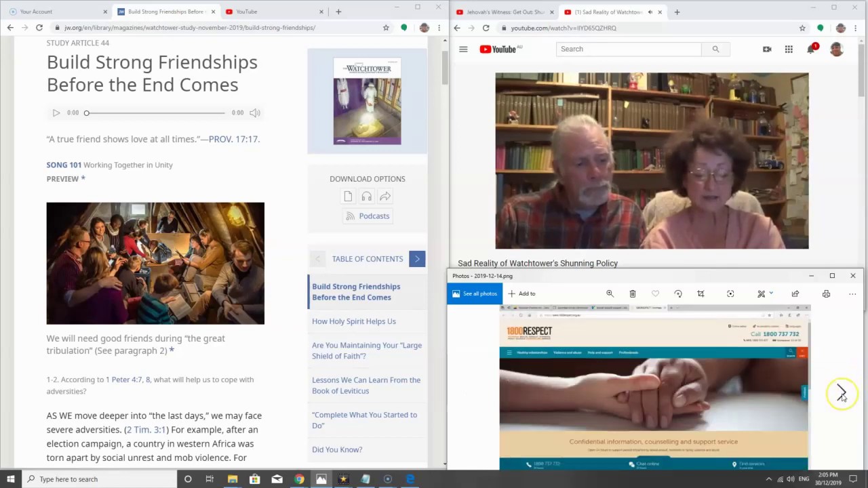This screenshot has width=868, height=488.
Task: Open the Windows Start menu
Action: coord(10,479)
